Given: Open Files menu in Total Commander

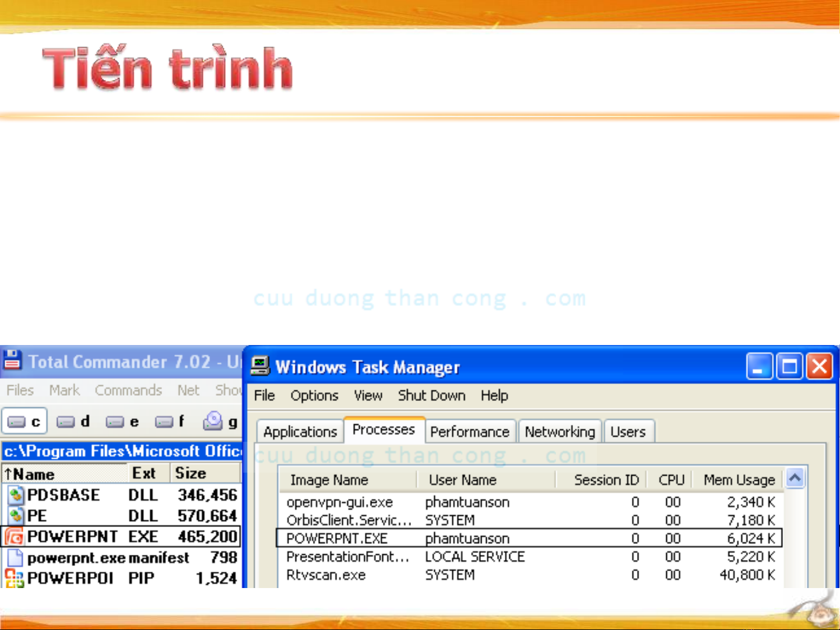Looking at the screenshot, I should coord(20,390).
